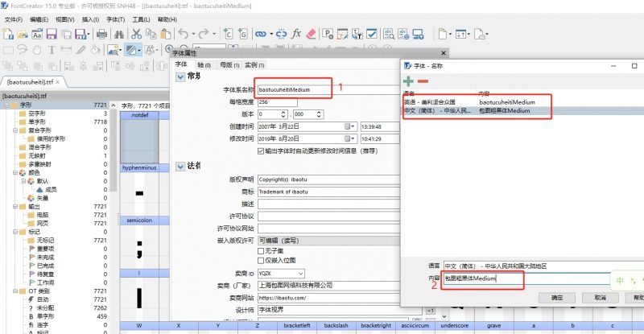Close the 字体属性 dialog

[x=444, y=53]
